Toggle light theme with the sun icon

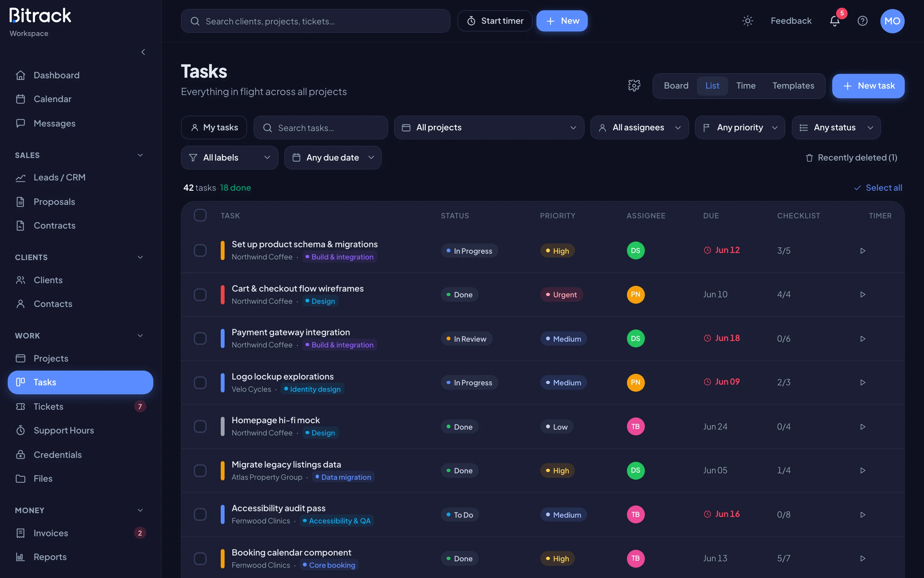pos(747,21)
